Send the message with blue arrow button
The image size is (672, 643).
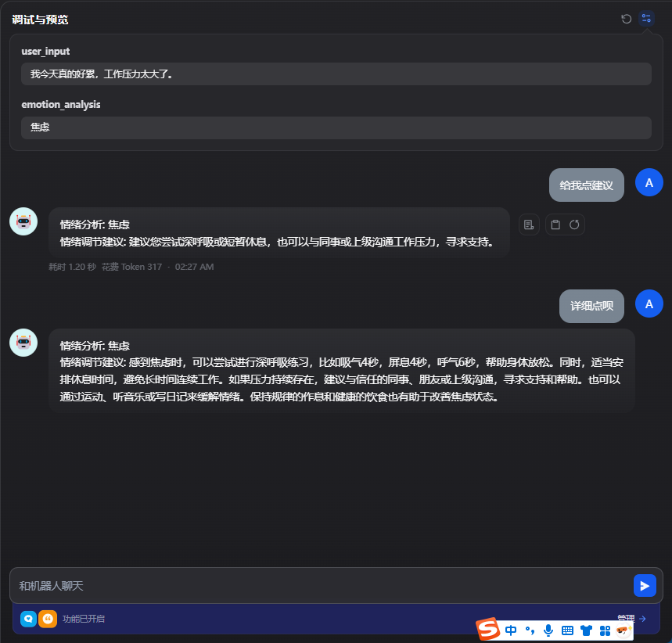tap(645, 586)
